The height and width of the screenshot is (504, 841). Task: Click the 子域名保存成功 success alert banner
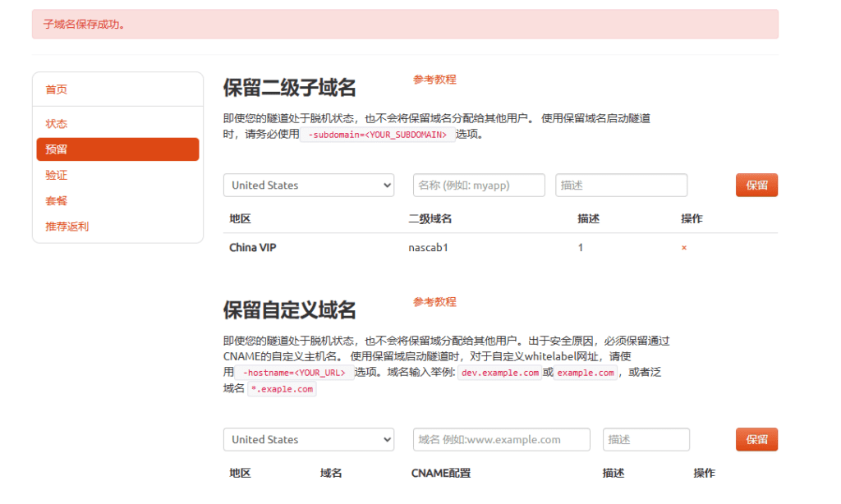point(405,25)
